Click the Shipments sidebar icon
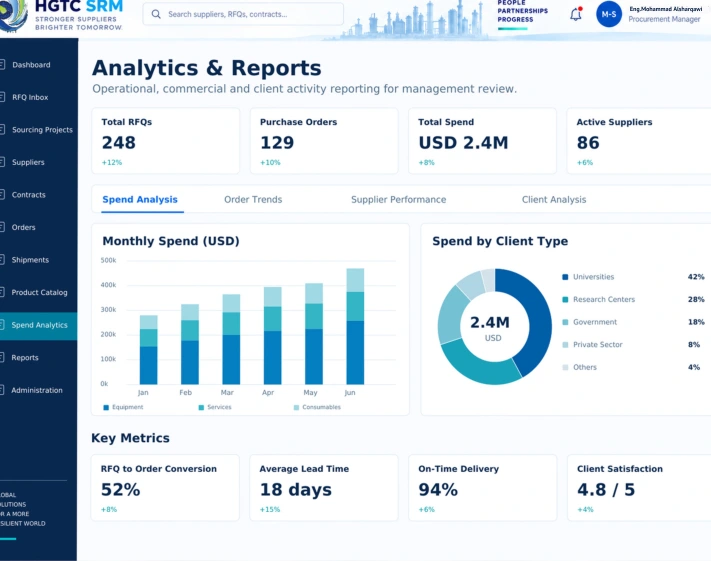Screen dimensions: 711x561 [2, 260]
